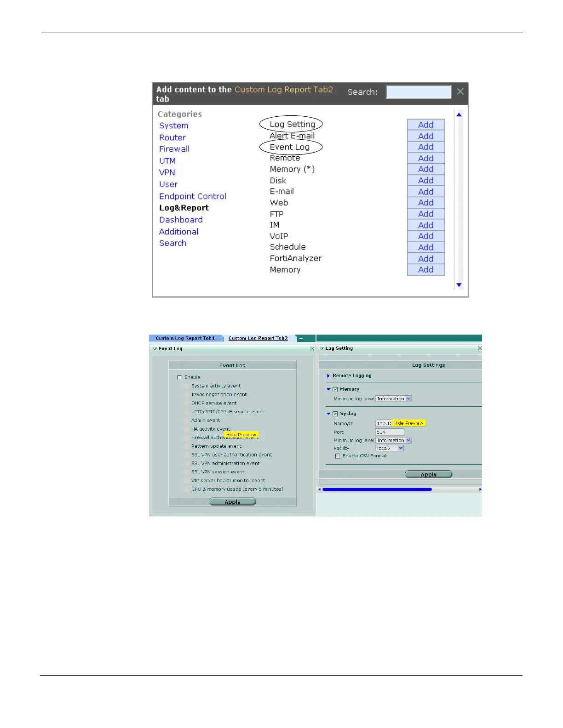Screen dimensions: 563x728
Task: Select the Endpoint Control category
Action: (193, 196)
